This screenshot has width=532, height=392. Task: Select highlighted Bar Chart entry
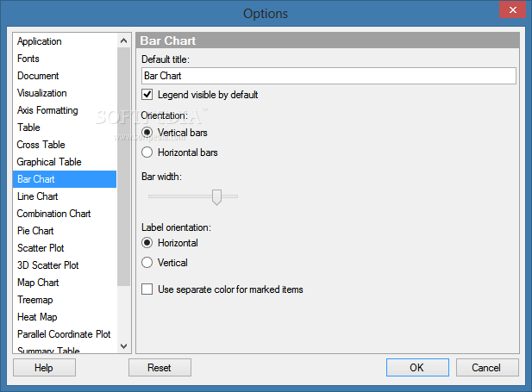65,179
